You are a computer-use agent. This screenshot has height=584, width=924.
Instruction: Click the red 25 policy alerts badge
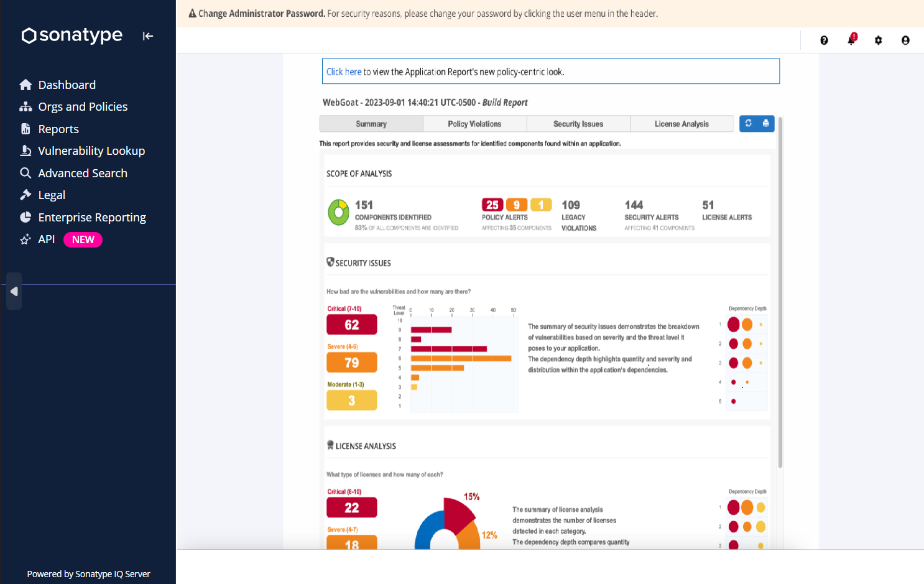pyautogui.click(x=492, y=205)
